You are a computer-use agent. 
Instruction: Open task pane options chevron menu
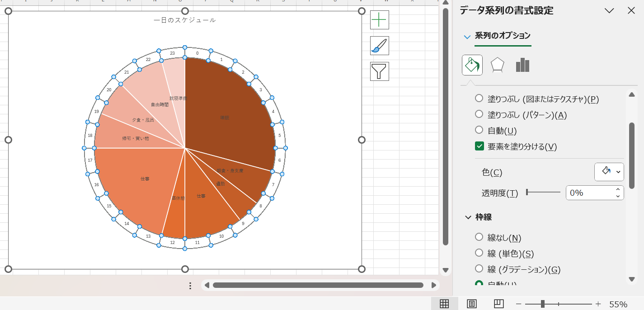pyautogui.click(x=609, y=11)
